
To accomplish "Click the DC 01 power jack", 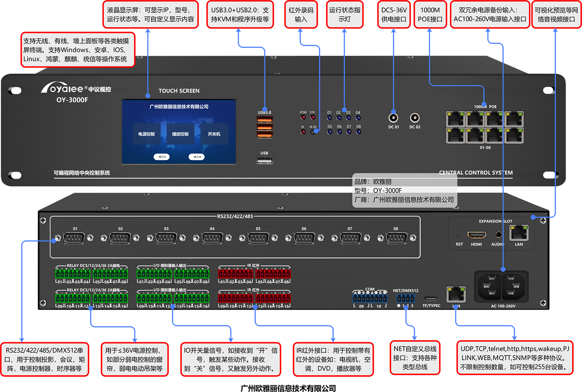I will pos(393,118).
